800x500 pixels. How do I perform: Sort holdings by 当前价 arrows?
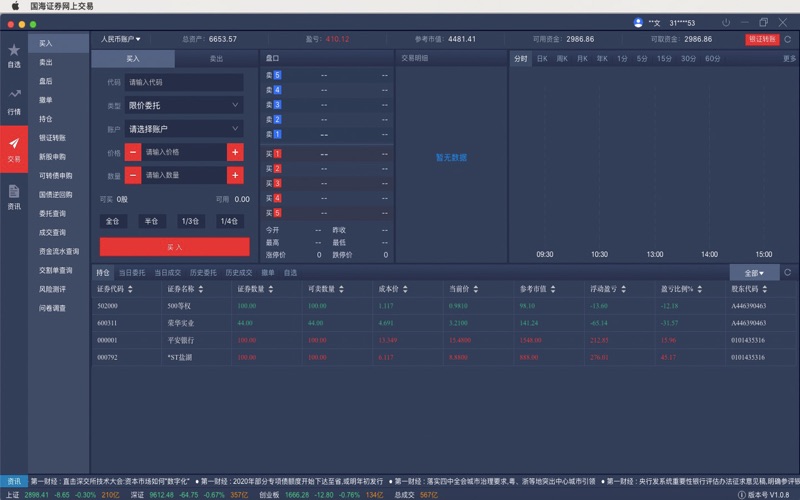coord(475,289)
